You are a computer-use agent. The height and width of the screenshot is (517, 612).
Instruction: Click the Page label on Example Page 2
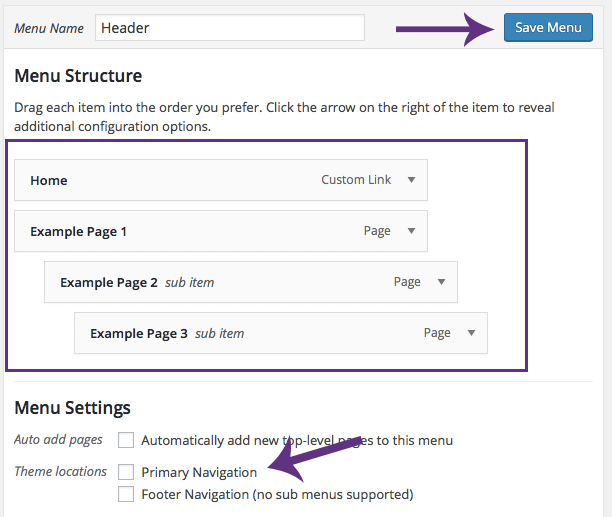pos(407,282)
